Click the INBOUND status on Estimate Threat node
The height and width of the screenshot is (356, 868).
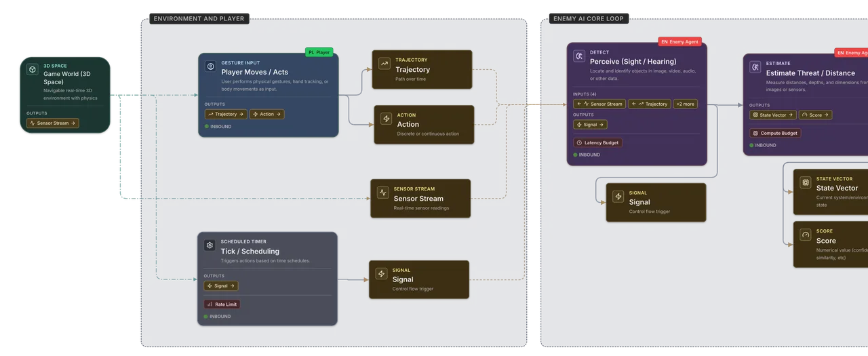tap(763, 146)
